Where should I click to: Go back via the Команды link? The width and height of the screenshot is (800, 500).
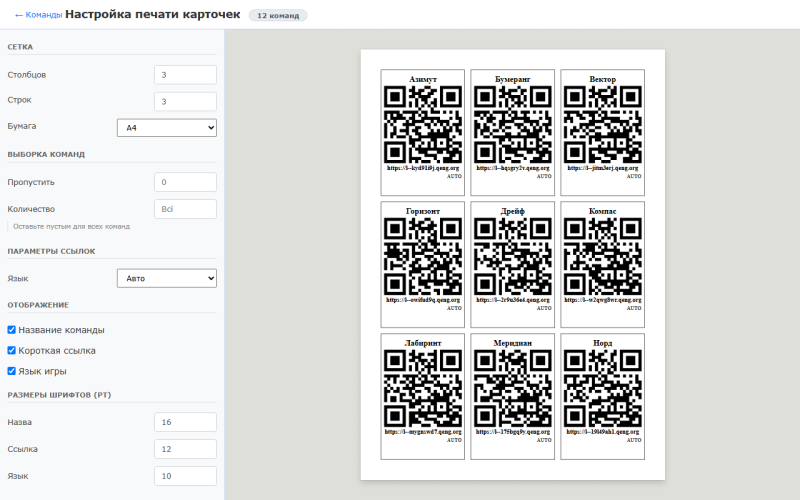pyautogui.click(x=39, y=15)
